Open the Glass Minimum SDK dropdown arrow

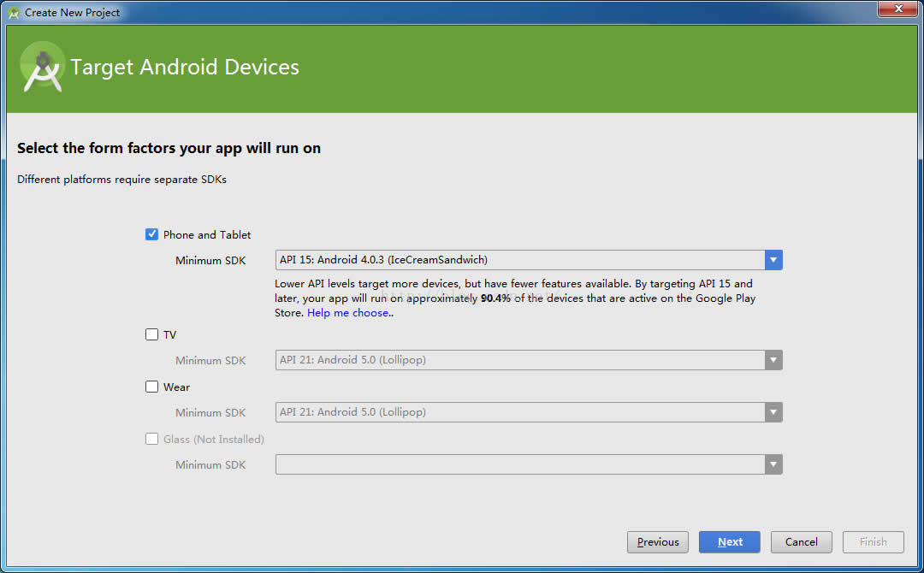click(773, 464)
